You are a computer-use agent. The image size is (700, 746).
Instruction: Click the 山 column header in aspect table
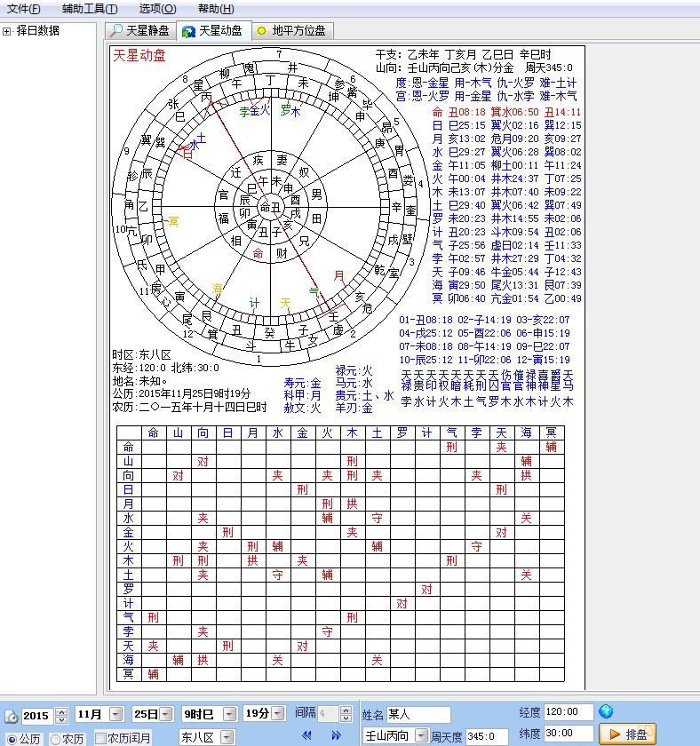click(178, 433)
